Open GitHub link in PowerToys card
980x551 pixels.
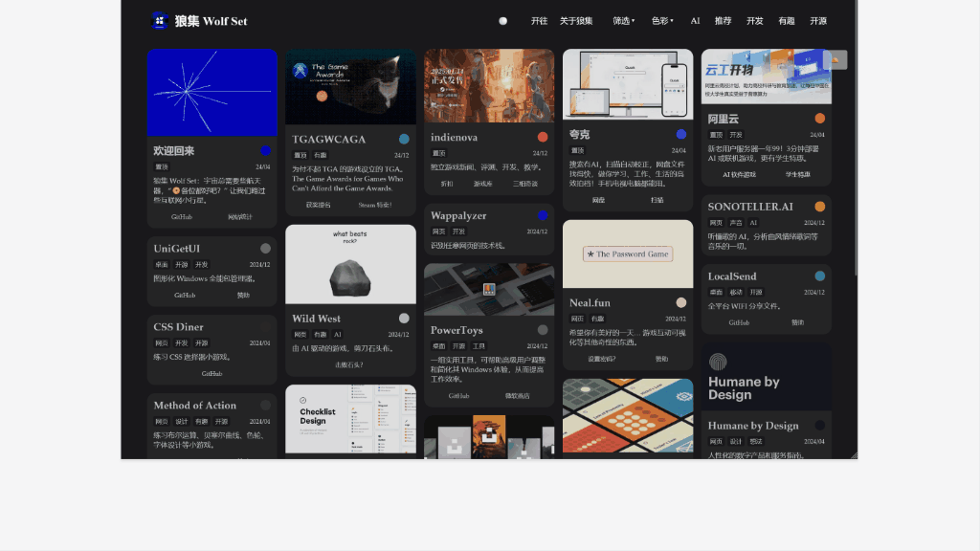click(x=458, y=396)
